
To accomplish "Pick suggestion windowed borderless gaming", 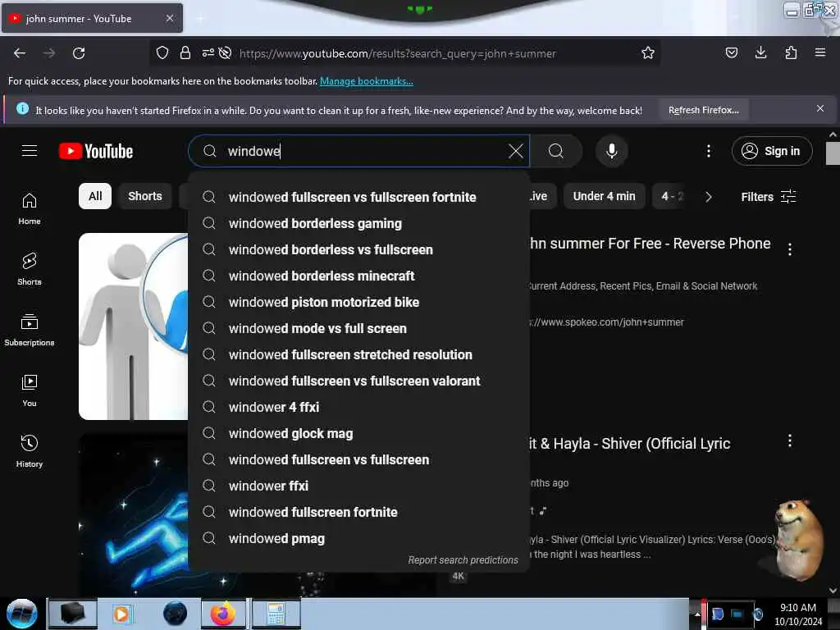I will [x=359, y=223].
